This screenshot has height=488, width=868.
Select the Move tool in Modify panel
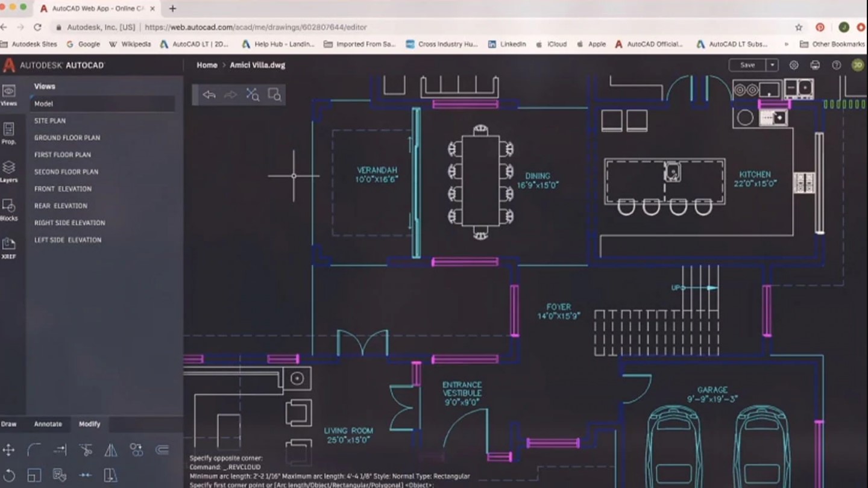click(x=9, y=449)
